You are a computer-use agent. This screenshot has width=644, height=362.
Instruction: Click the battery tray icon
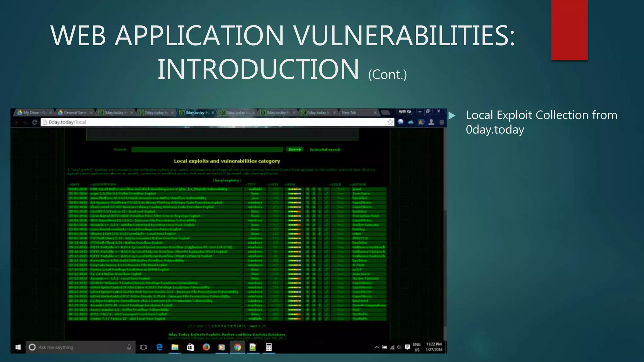[384, 347]
